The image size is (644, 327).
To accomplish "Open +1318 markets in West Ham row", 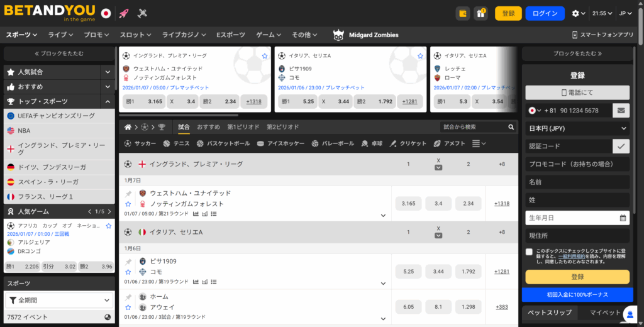I will [502, 203].
